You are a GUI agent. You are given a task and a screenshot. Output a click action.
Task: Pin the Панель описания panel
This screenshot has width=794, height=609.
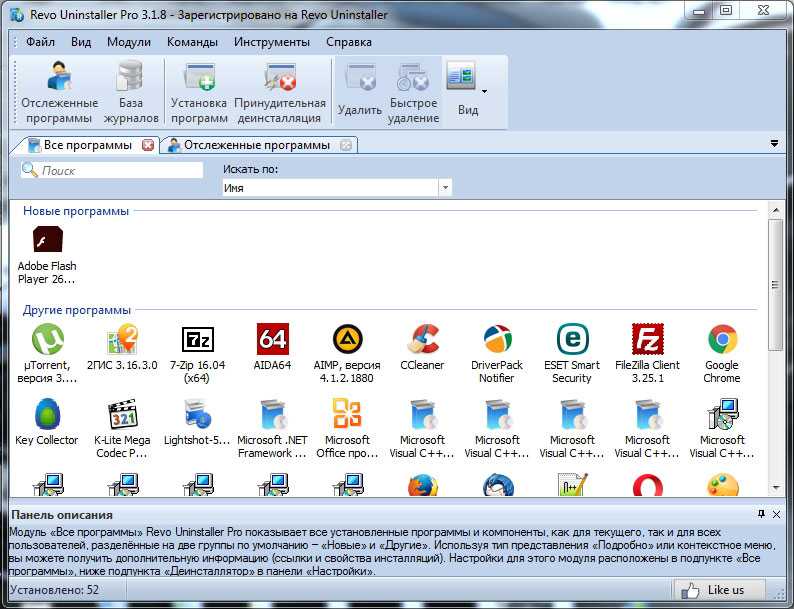761,514
